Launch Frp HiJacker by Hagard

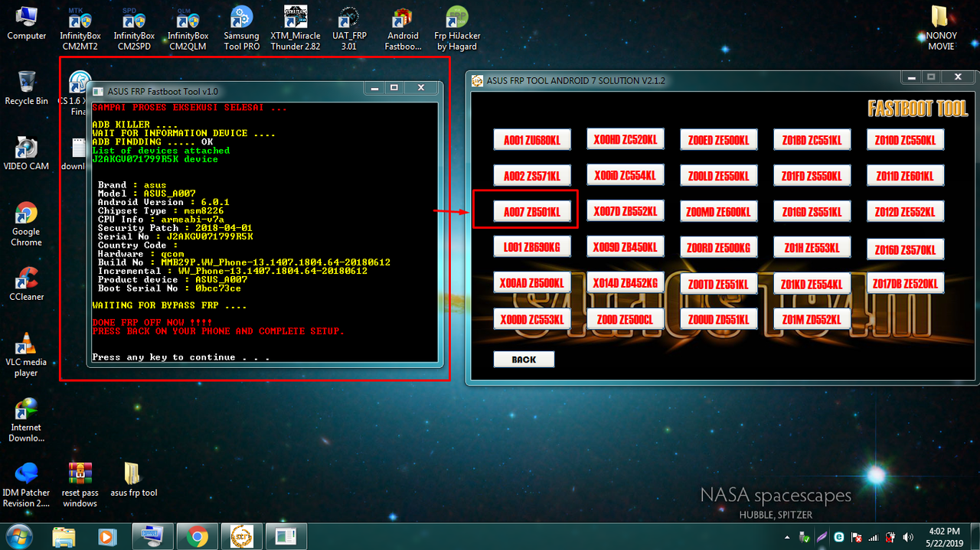click(x=457, y=28)
